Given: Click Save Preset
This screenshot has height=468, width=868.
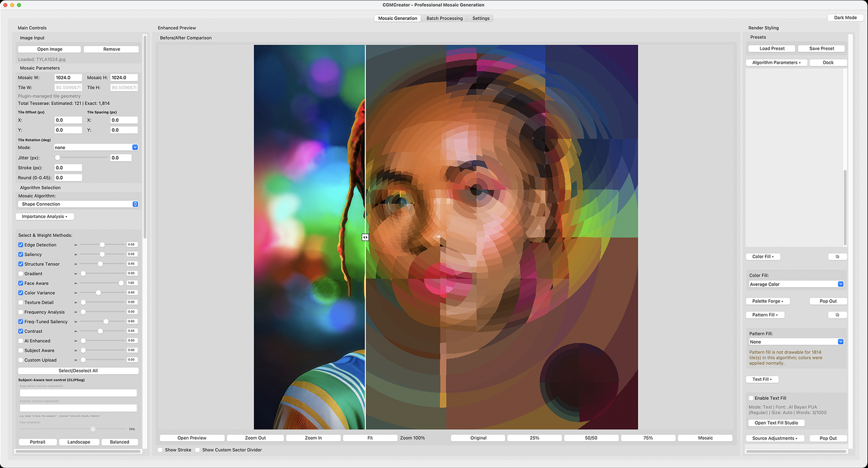Looking at the screenshot, I should click(x=822, y=49).
